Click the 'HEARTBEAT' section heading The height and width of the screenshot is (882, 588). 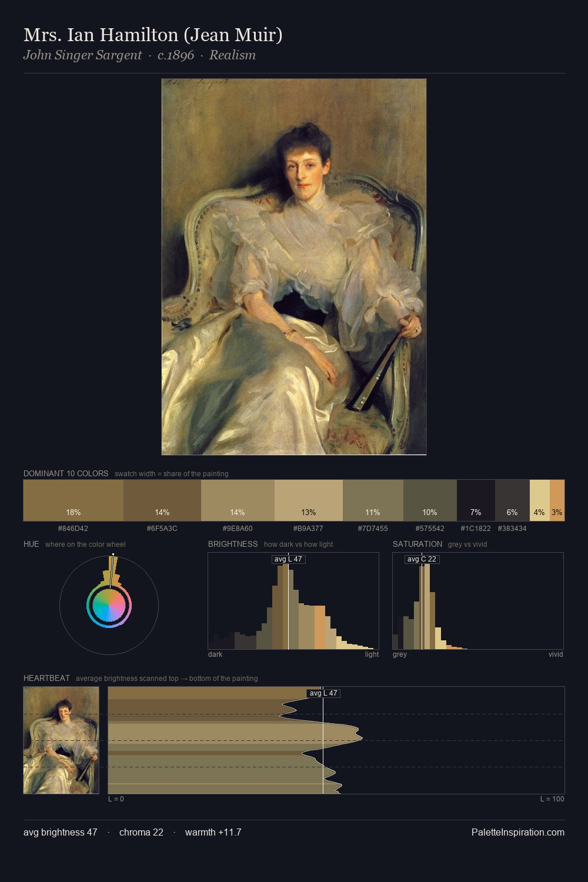[46, 679]
